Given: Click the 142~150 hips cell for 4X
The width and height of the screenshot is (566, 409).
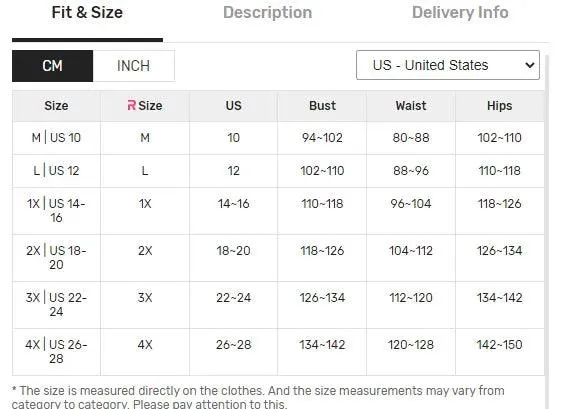Looking at the screenshot, I should pyautogui.click(x=500, y=345).
